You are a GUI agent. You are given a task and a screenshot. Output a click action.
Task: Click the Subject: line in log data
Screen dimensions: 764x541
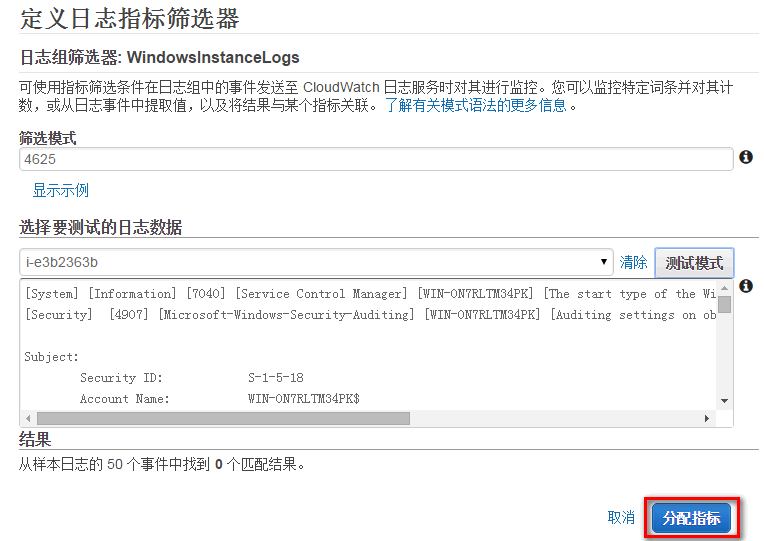[x=51, y=357]
